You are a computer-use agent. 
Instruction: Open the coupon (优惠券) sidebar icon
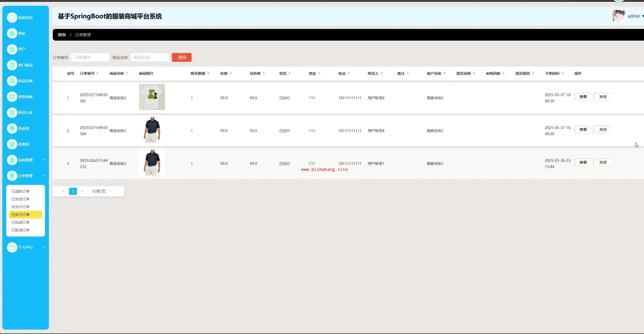(12, 144)
